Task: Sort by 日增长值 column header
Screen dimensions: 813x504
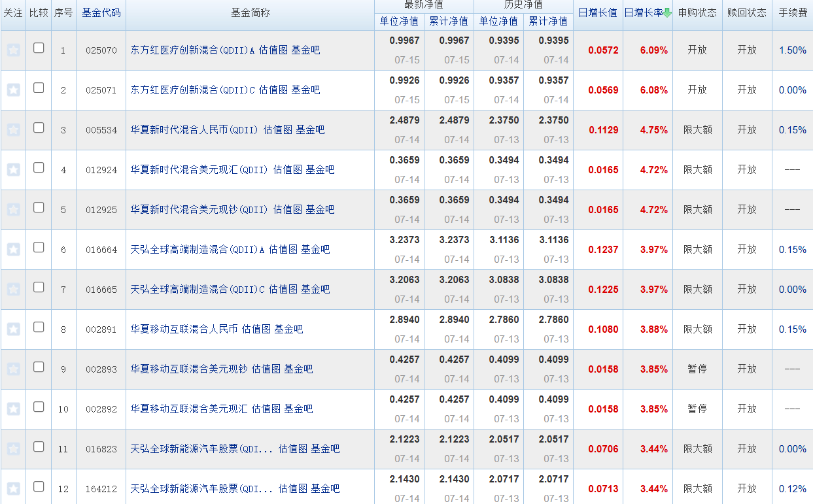Action: click(598, 12)
